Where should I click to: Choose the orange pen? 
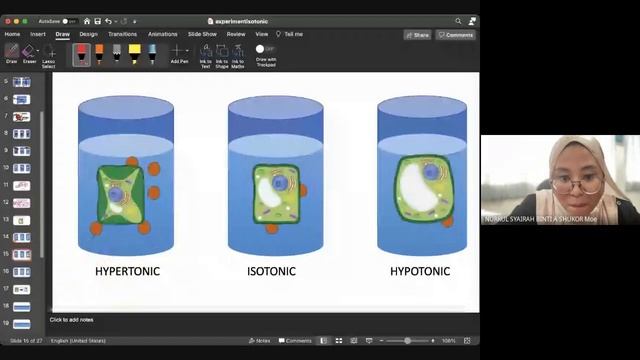click(x=99, y=55)
